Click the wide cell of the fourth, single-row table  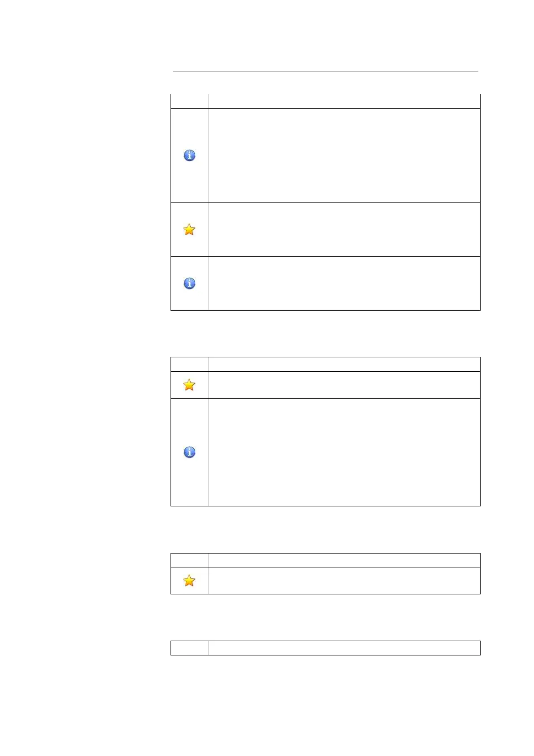click(344, 648)
